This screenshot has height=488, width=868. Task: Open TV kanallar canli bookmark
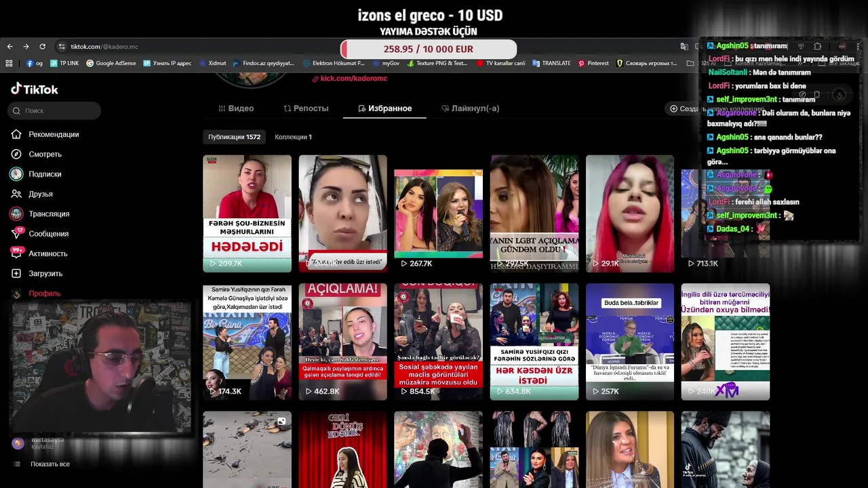tap(501, 63)
